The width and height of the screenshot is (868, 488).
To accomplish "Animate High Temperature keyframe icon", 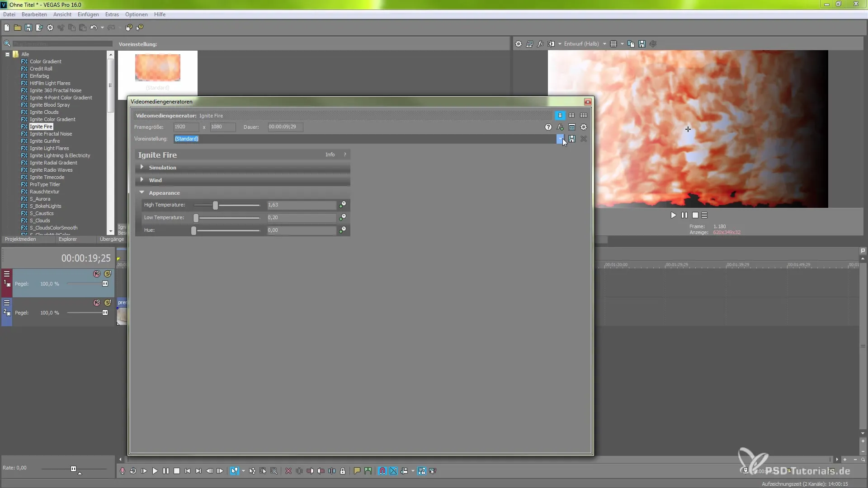I will click(343, 205).
